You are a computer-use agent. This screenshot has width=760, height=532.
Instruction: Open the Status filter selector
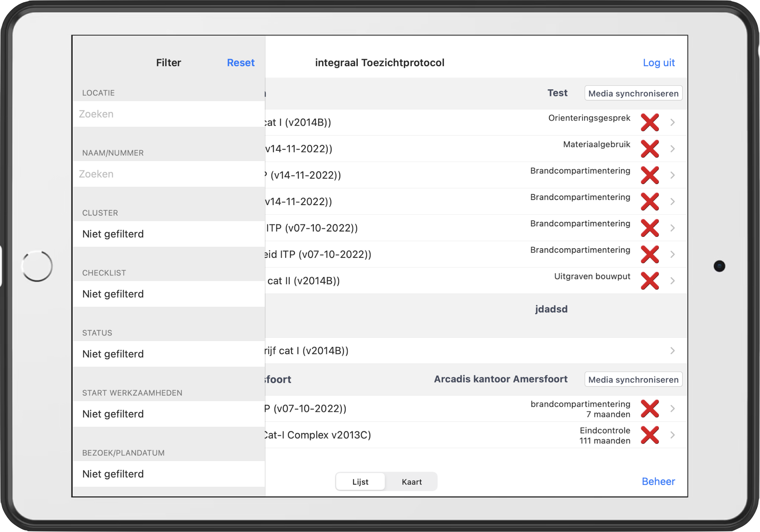coord(168,354)
